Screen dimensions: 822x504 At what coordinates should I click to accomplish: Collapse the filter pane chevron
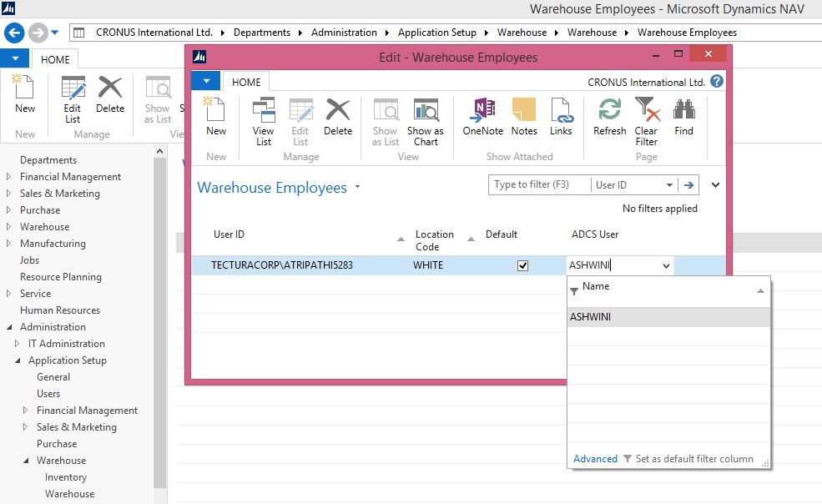(715, 185)
